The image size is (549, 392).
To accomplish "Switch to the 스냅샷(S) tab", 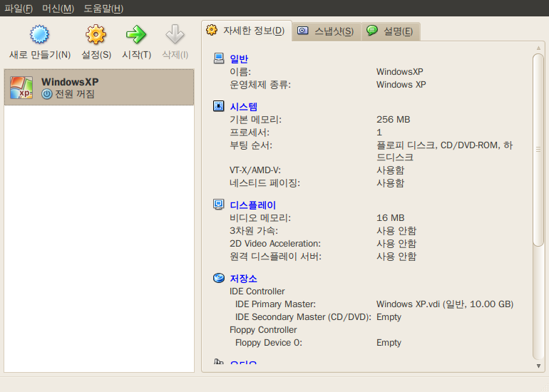I will click(327, 31).
